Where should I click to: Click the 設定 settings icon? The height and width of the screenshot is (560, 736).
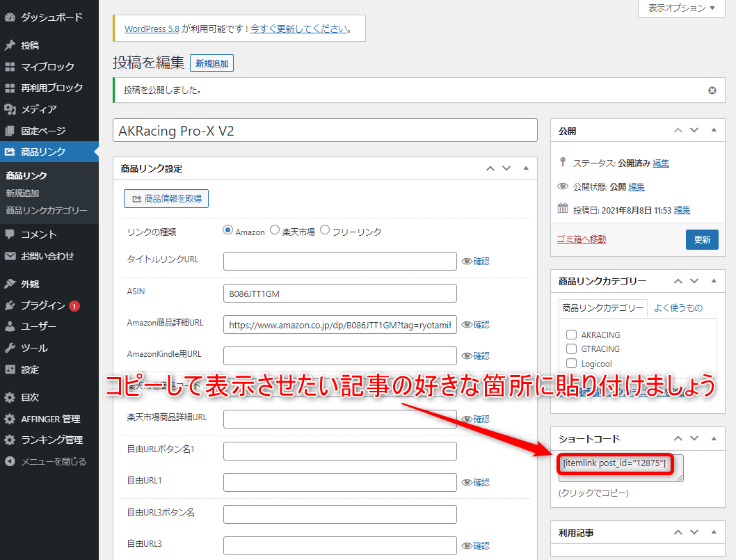click(10, 369)
